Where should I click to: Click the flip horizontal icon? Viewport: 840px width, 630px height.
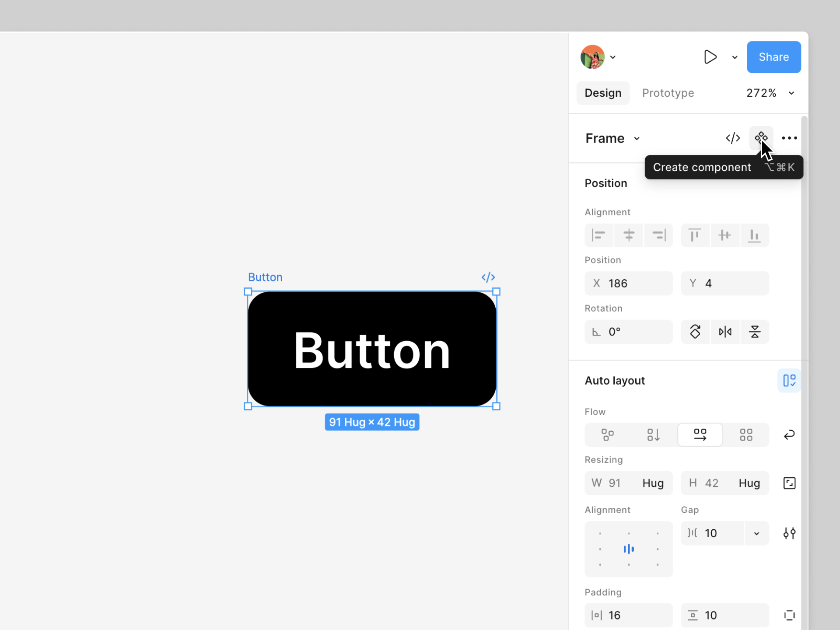(x=725, y=332)
